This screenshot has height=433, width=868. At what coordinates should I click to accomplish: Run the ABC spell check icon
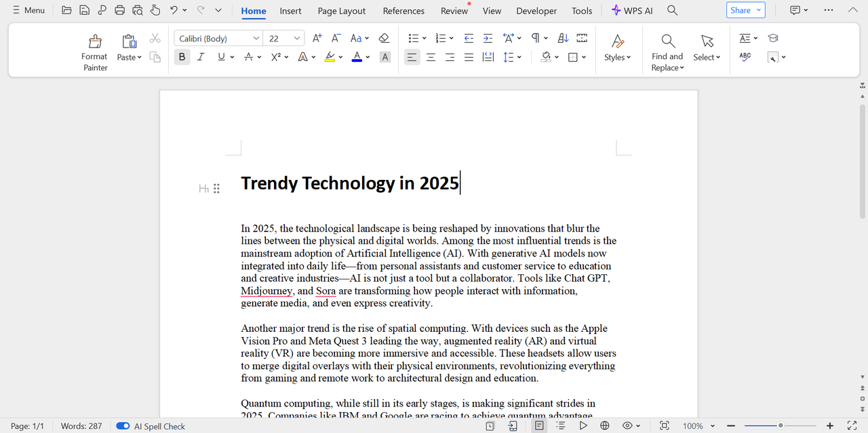point(745,57)
